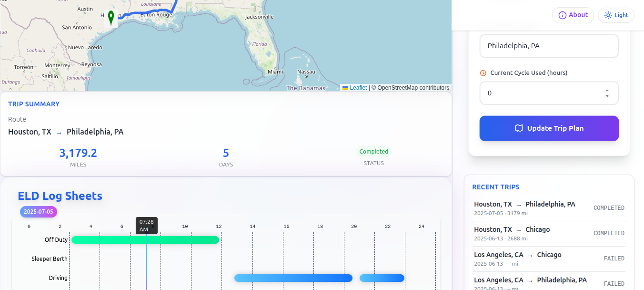Click the info icon in About
Viewport: 644px width, 290px height.
(x=562, y=15)
